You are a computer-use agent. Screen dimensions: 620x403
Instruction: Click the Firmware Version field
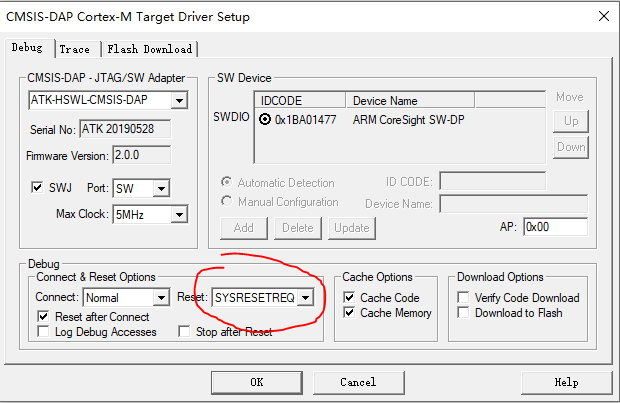(142, 155)
